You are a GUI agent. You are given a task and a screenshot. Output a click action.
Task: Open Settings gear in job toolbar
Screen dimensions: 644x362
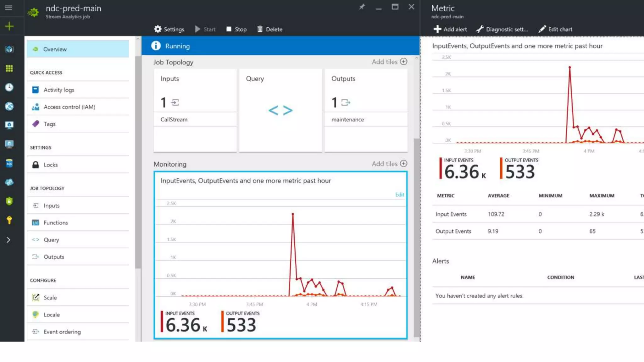click(x=158, y=29)
